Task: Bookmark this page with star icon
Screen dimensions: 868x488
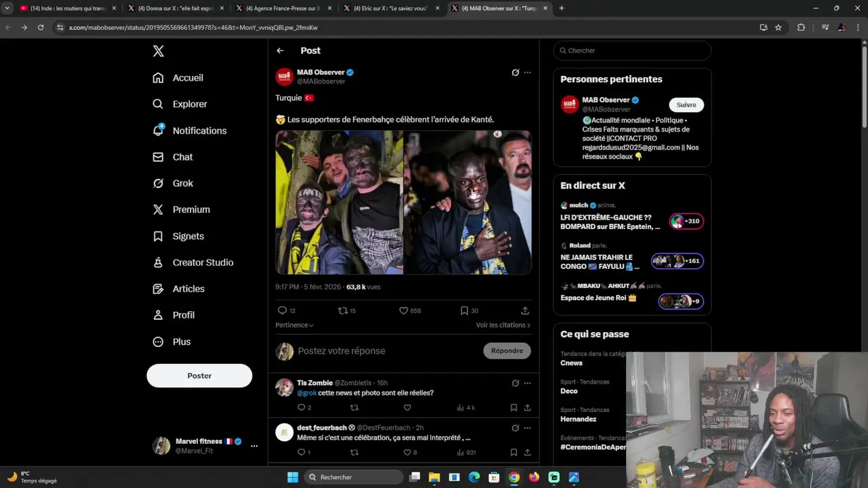Action: (x=778, y=27)
